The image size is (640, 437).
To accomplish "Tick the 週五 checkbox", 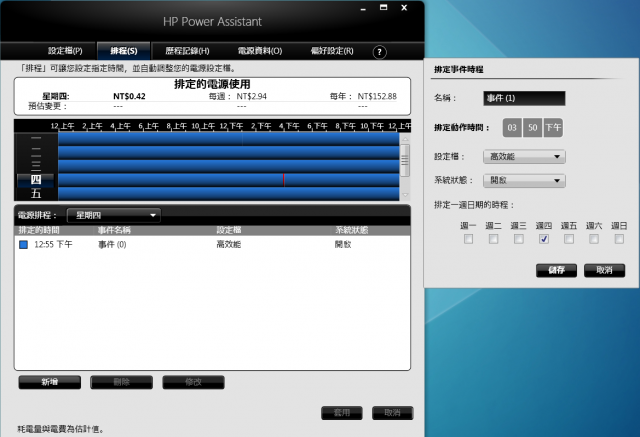I will click(x=569, y=239).
